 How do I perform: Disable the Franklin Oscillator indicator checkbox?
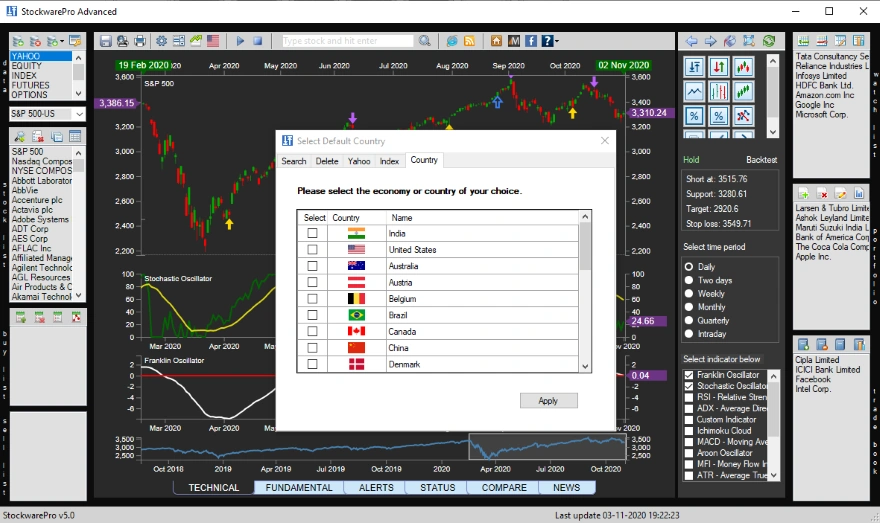(688, 375)
